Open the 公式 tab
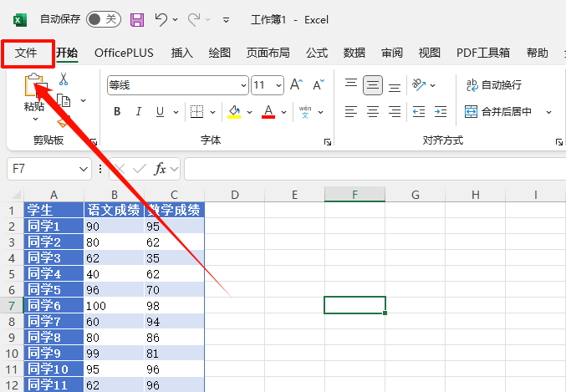The image size is (566, 392). 317,53
